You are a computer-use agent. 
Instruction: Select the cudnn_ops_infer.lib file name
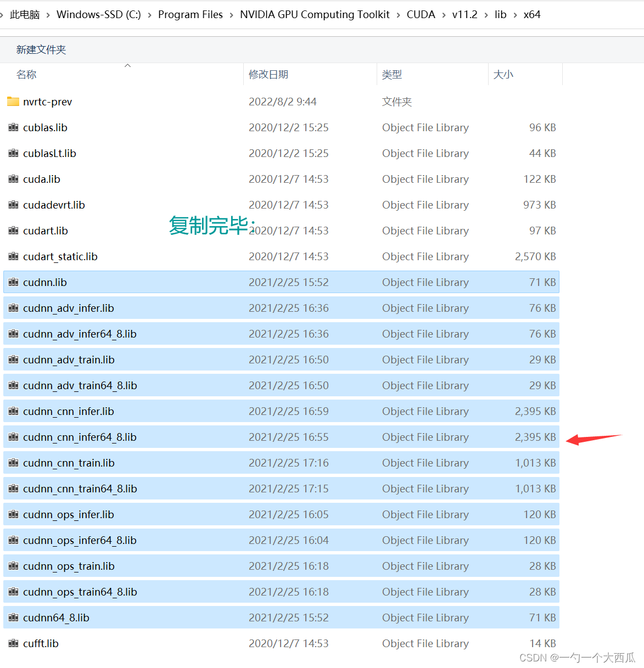(x=69, y=514)
